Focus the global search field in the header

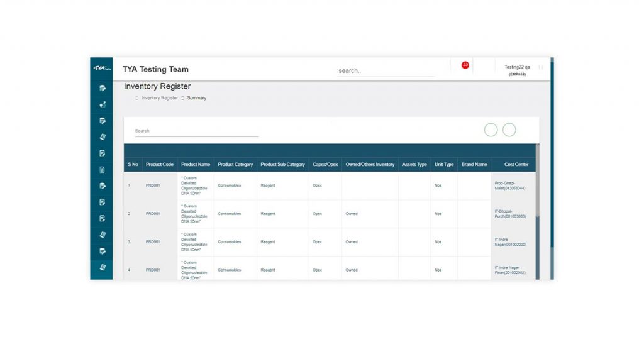(x=386, y=71)
